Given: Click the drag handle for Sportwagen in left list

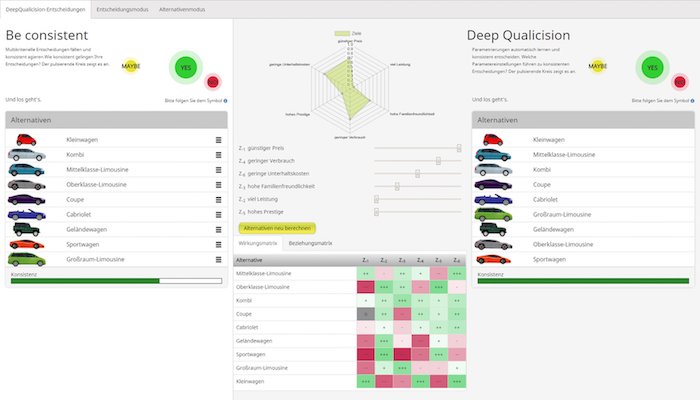Looking at the screenshot, I should [x=219, y=245].
